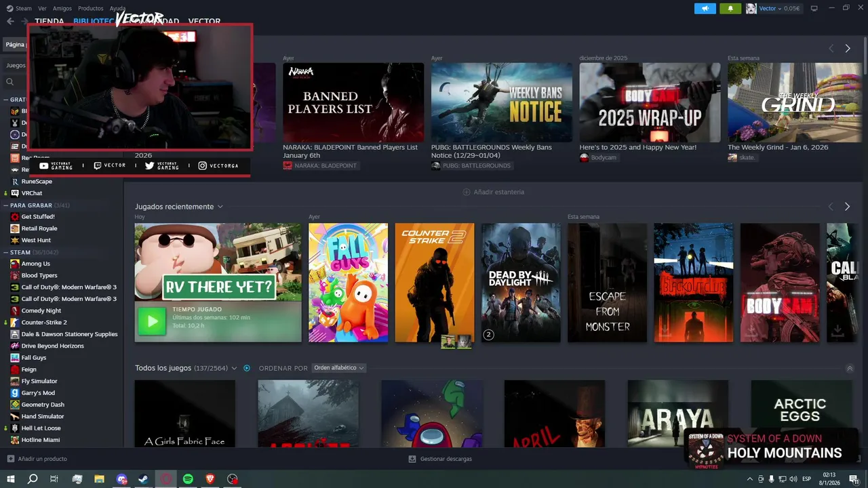
Task: Open the Weekly Grind news card
Action: [x=795, y=102]
